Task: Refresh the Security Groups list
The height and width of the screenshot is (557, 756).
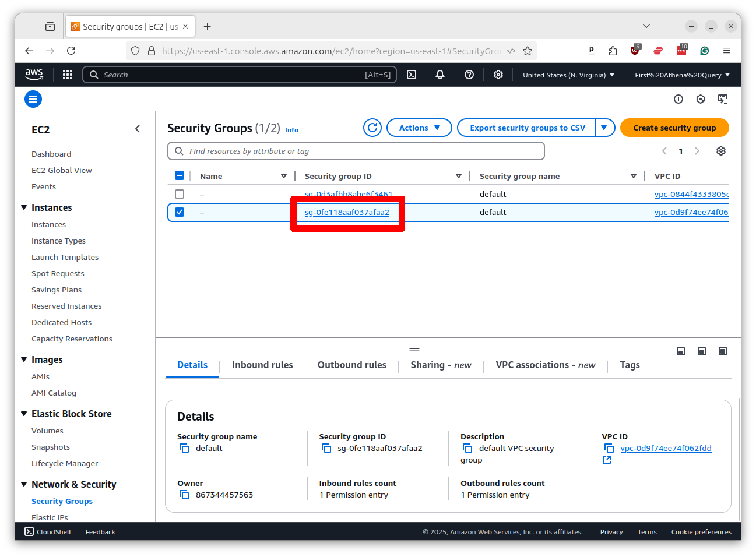Action: click(x=372, y=127)
